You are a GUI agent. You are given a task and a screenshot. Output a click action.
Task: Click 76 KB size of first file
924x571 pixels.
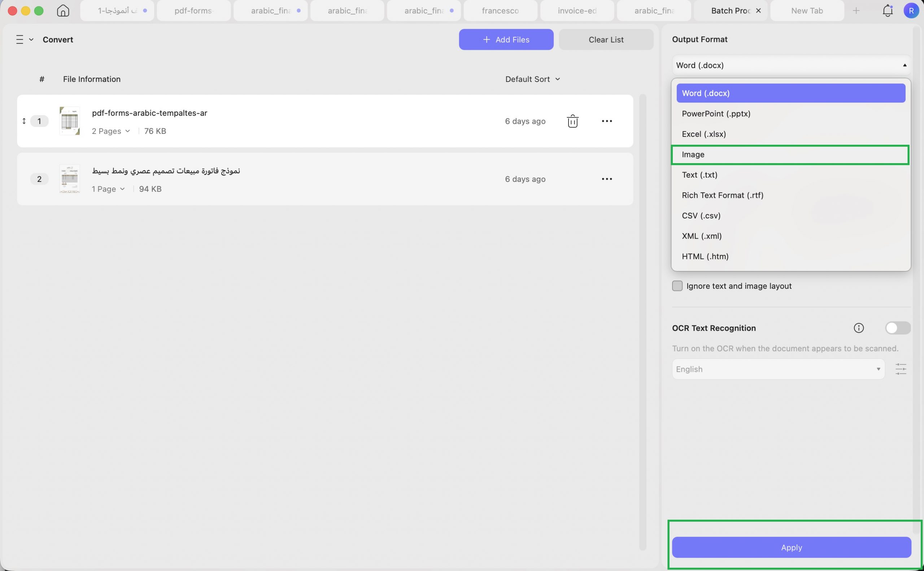(x=155, y=131)
